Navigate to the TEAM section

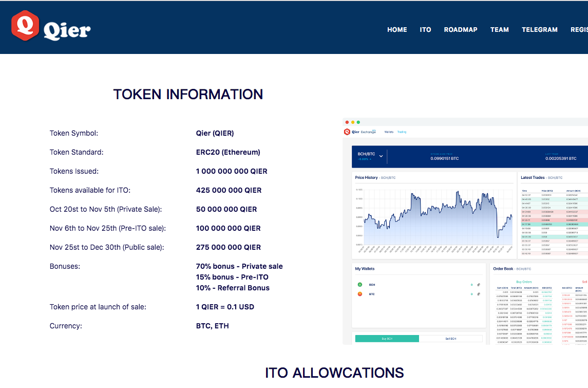pos(500,30)
